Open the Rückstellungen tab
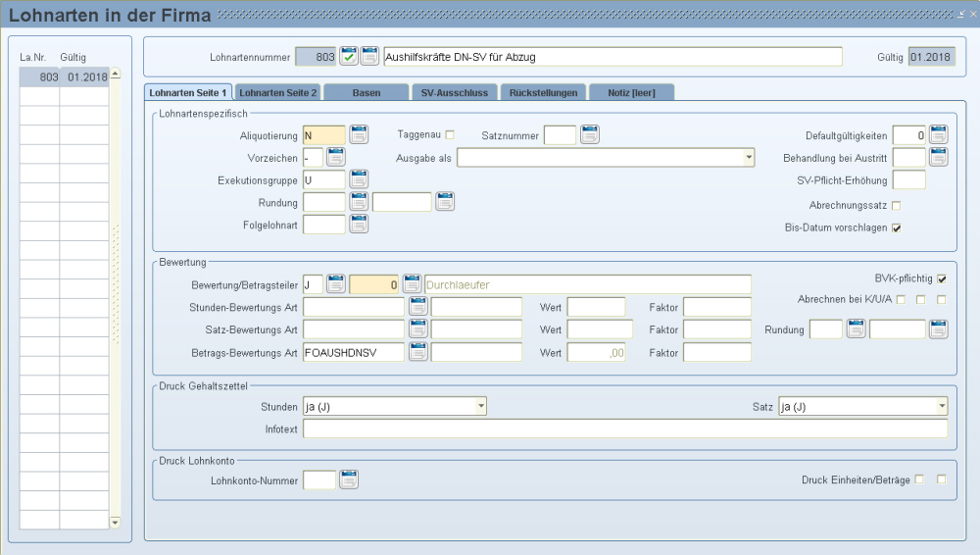The image size is (980, 555). [x=543, y=92]
